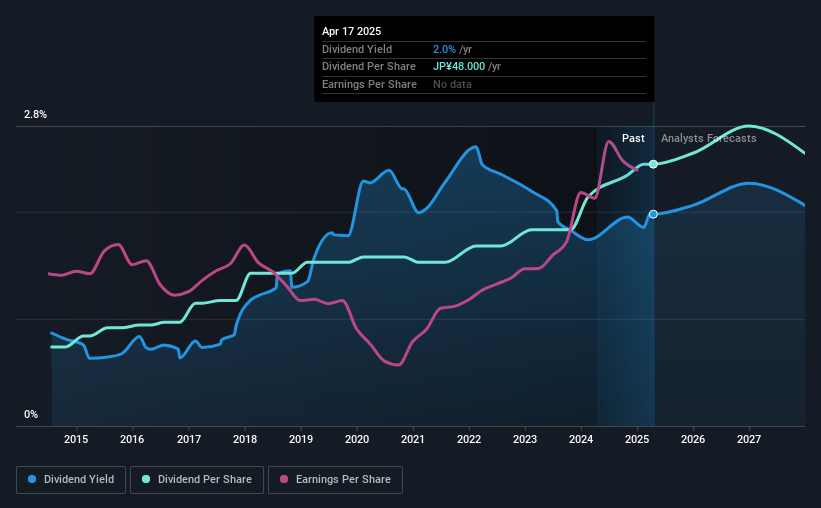This screenshot has height=508, width=821.
Task: Click the 2021 axis label
Action: [x=413, y=439]
